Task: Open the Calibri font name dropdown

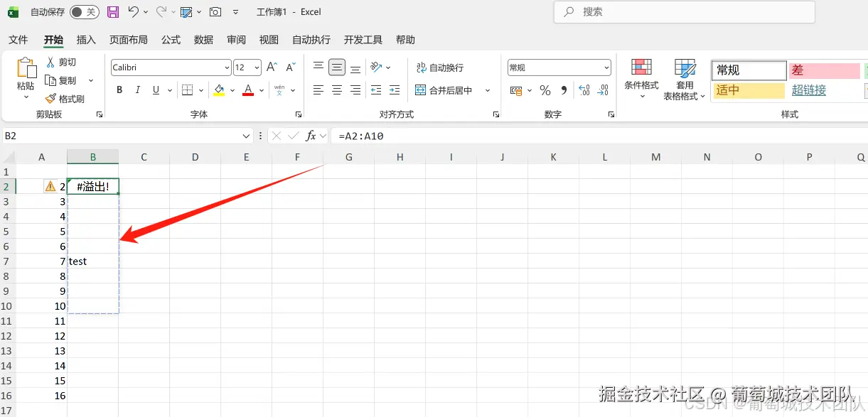Action: point(227,67)
